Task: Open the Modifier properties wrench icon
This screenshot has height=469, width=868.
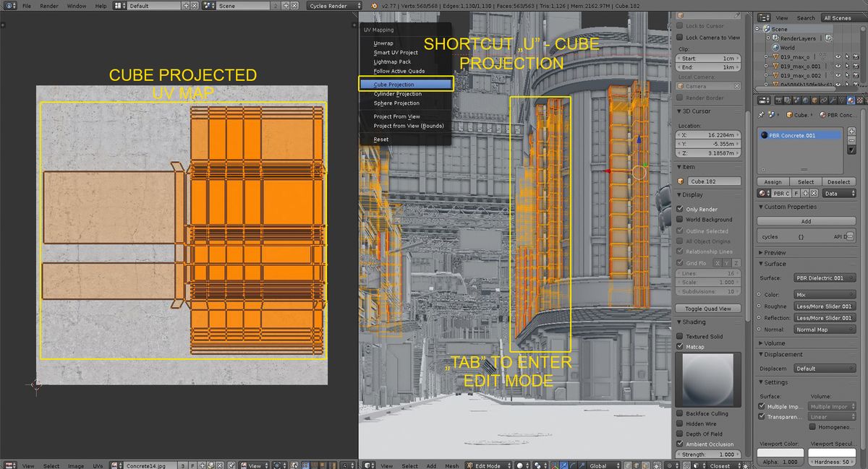Action: [x=832, y=100]
